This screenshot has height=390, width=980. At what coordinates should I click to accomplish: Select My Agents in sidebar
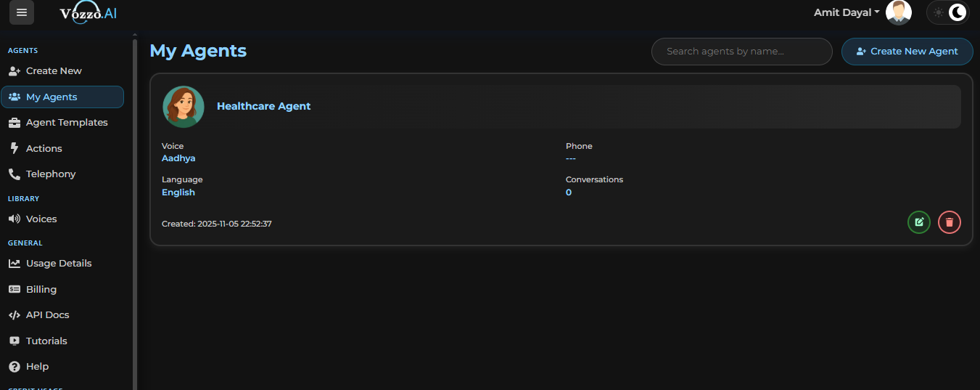(62, 97)
